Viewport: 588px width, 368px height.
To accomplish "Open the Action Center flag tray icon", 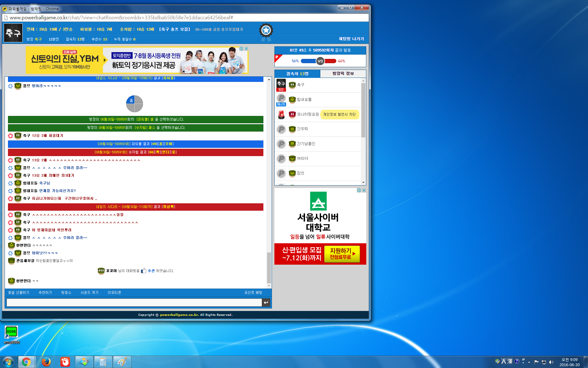I will click(x=536, y=362).
